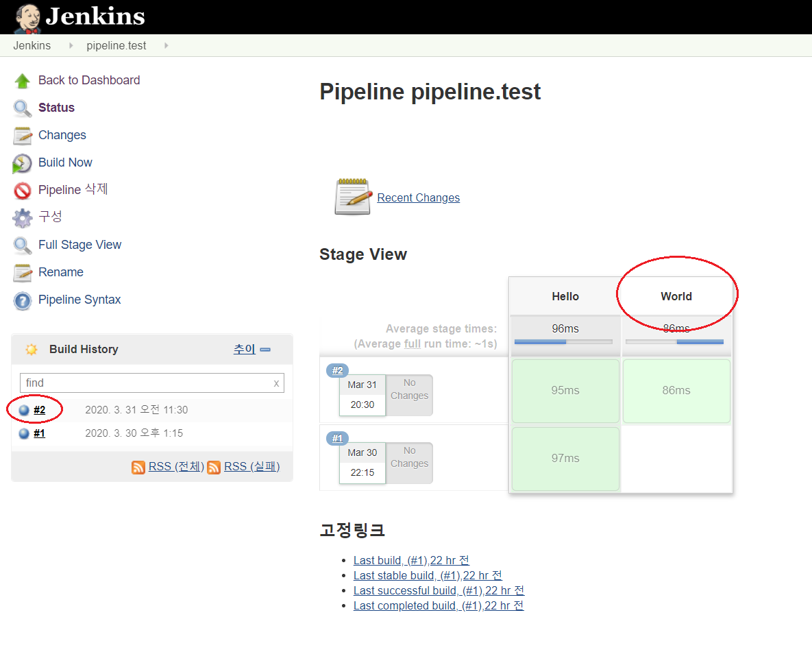Click the Jenkins butler logo icon
This screenshot has width=812, height=652.
(28, 19)
